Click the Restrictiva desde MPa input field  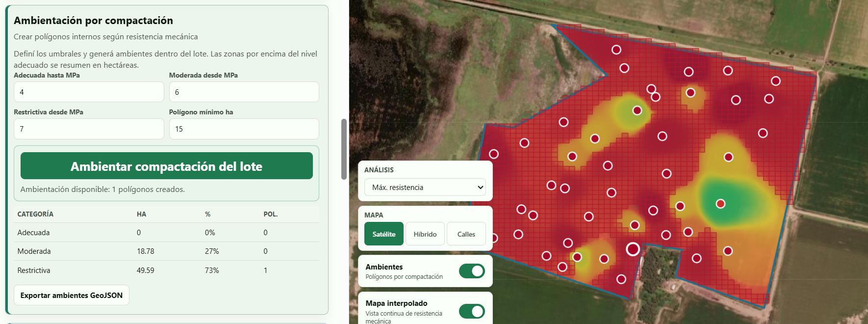pyautogui.click(x=89, y=129)
